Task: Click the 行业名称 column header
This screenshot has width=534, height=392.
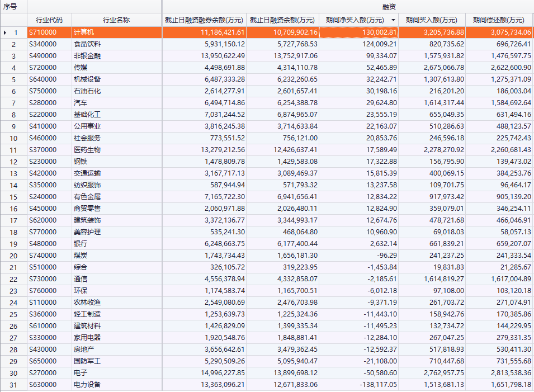Action: (116, 20)
